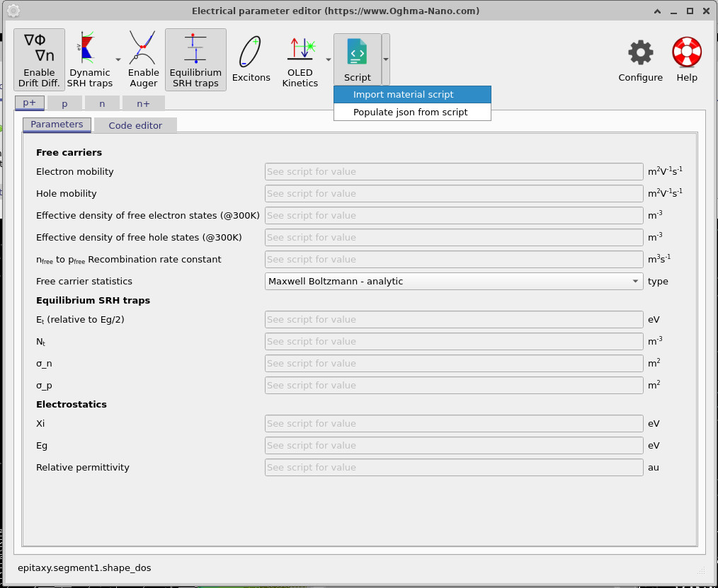Open the Code editor tab

click(x=135, y=125)
